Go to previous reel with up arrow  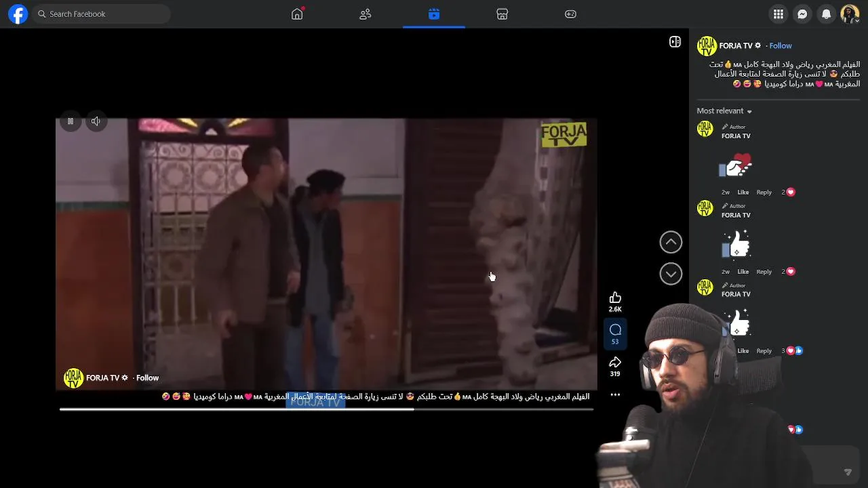tap(671, 242)
